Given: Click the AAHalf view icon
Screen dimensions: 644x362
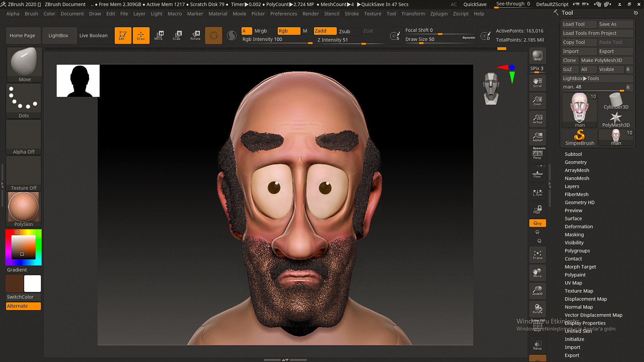Looking at the screenshot, I should pos(537,137).
